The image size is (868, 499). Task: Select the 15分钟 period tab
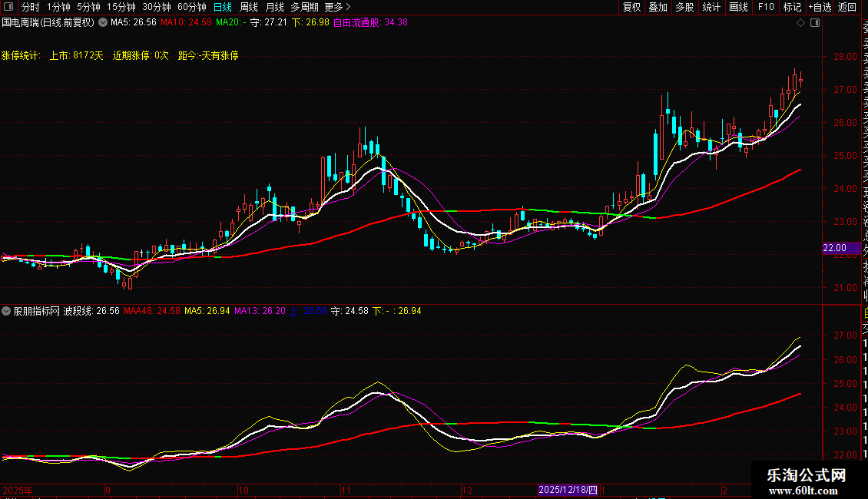pos(121,7)
